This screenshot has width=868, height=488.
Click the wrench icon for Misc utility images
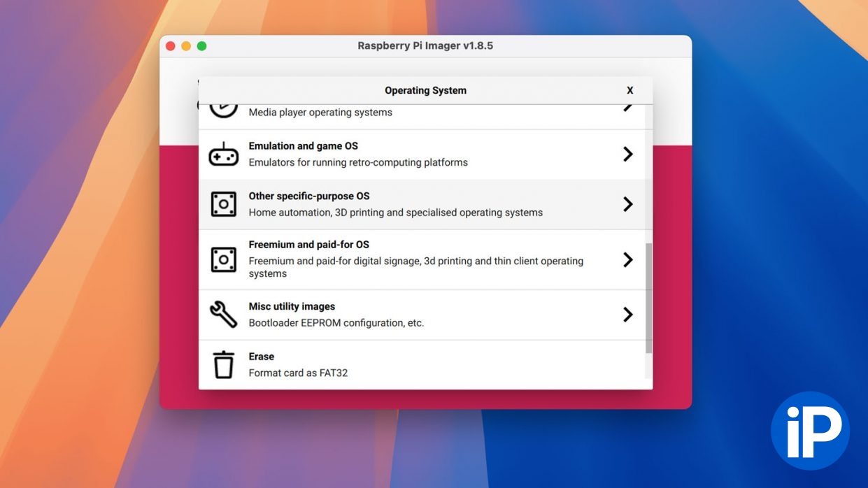224,315
